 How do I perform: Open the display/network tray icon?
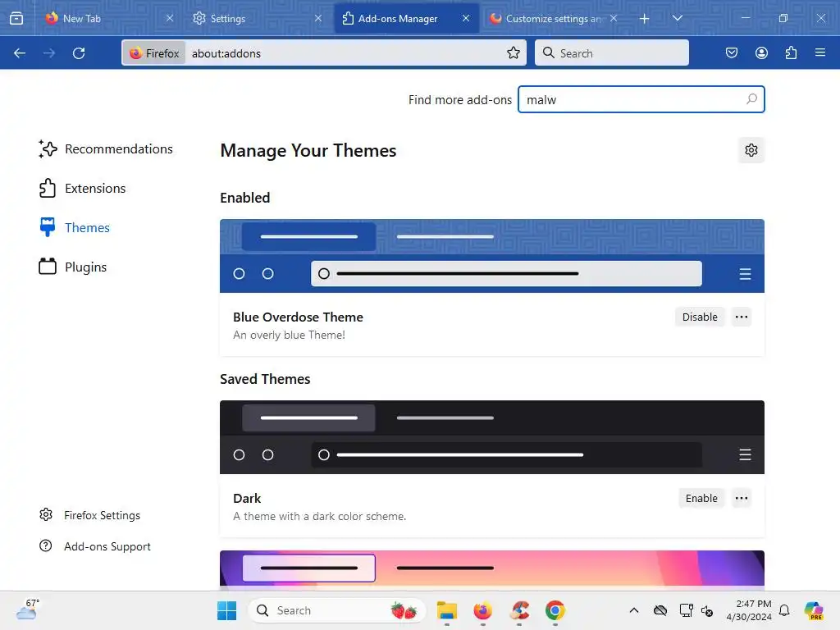[x=686, y=610]
